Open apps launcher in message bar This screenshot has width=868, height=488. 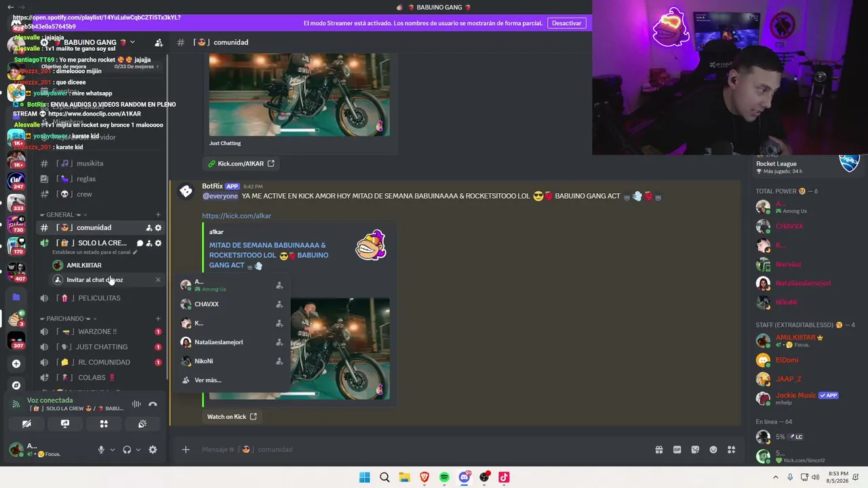coord(732,449)
